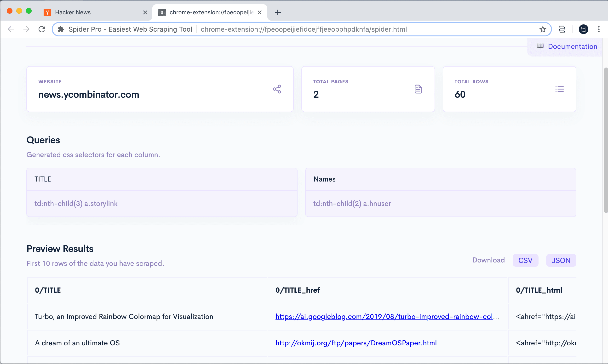The image size is (608, 364).
Task: Click the Documentation book icon
Action: (x=540, y=46)
